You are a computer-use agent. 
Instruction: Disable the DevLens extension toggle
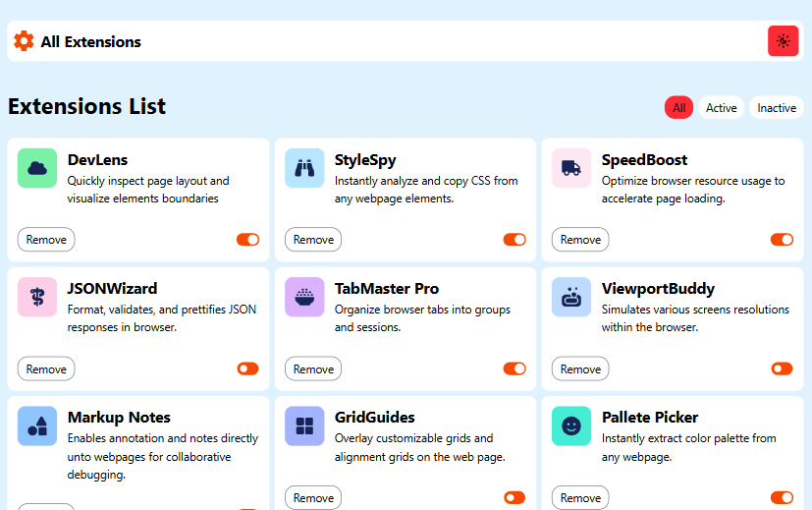pos(247,240)
